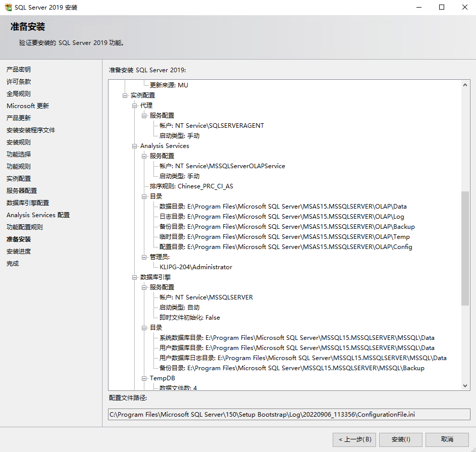Select OLAP\Temp 临时目录 row
Viewport: 476px width, 452px height.
coord(285,237)
